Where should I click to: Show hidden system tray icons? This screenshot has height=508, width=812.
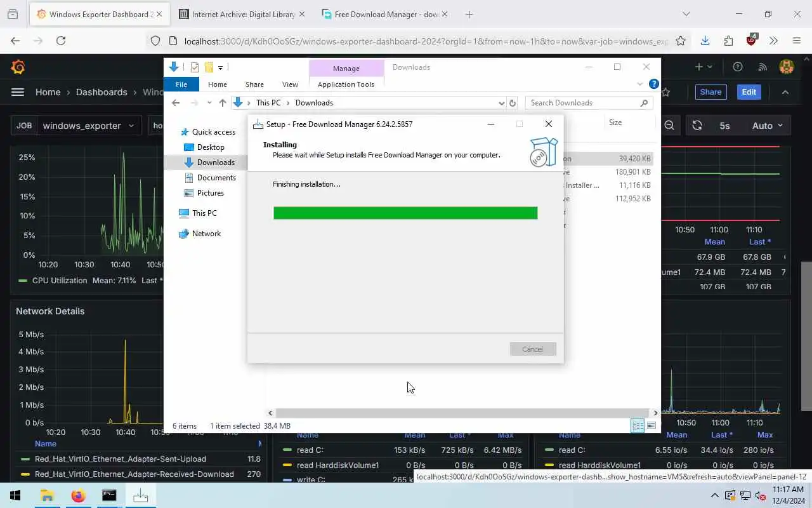coord(715,495)
